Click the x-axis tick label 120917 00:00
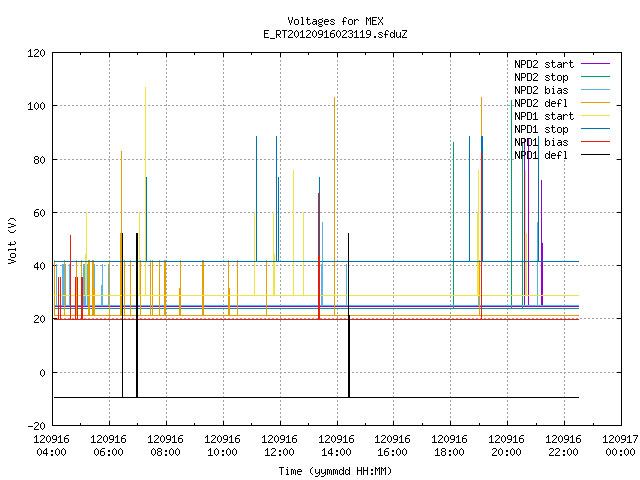The image size is (640, 480). (x=620, y=446)
